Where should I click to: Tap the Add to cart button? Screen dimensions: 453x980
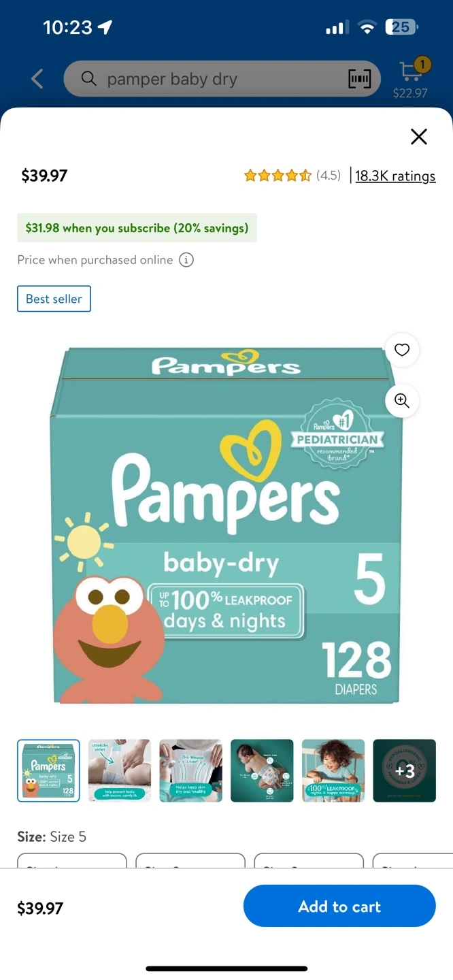(339, 906)
